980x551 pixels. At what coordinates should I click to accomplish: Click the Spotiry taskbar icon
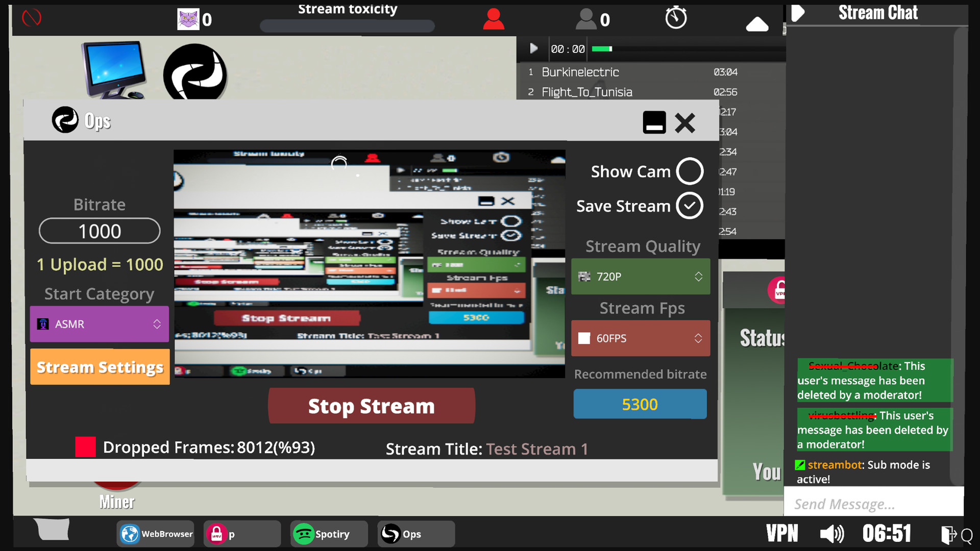323,534
